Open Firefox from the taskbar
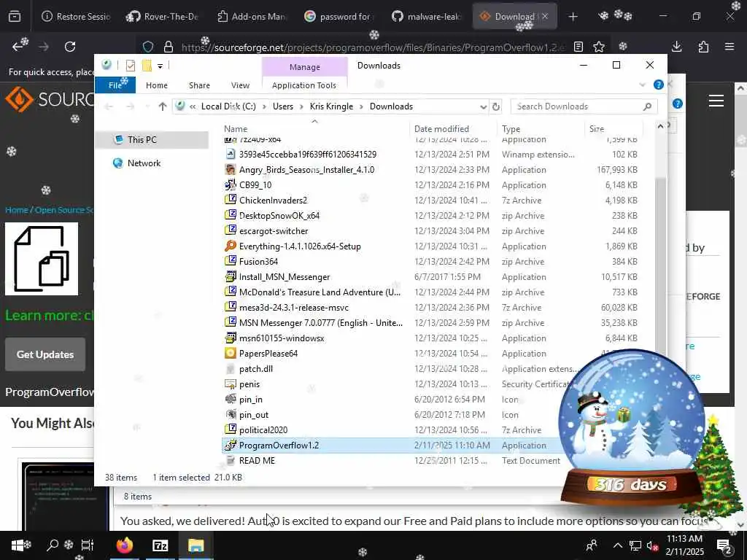 tap(125, 545)
